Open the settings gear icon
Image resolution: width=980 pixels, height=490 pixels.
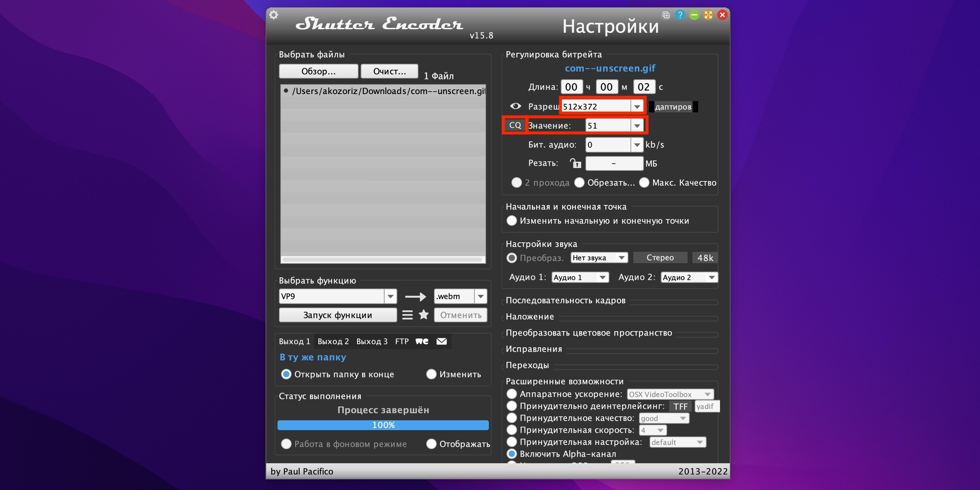[x=274, y=15]
